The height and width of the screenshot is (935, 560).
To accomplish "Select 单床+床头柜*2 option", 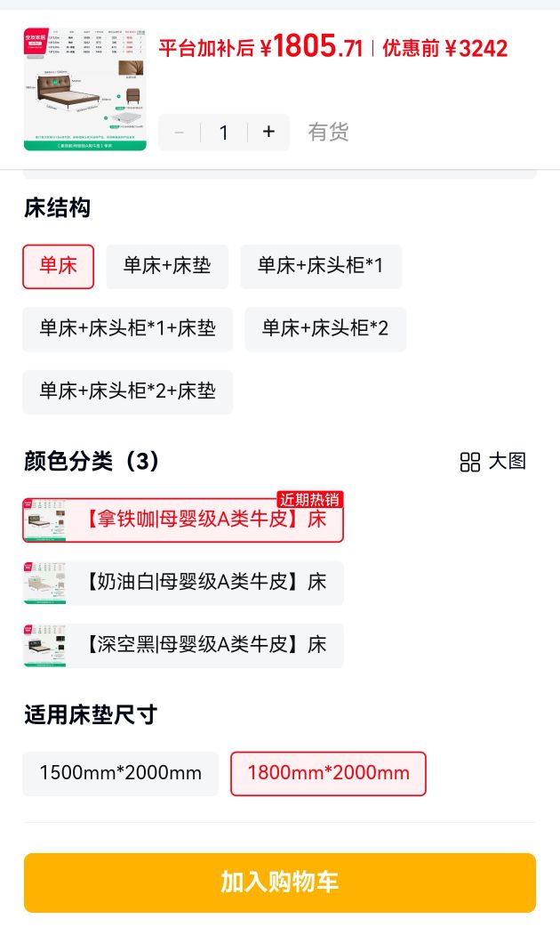I will tap(325, 329).
